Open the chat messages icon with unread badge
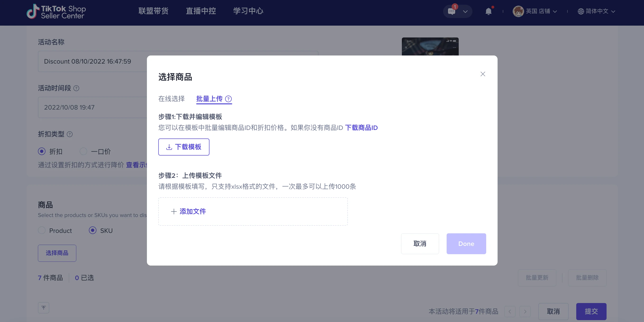644x322 pixels. [452, 12]
